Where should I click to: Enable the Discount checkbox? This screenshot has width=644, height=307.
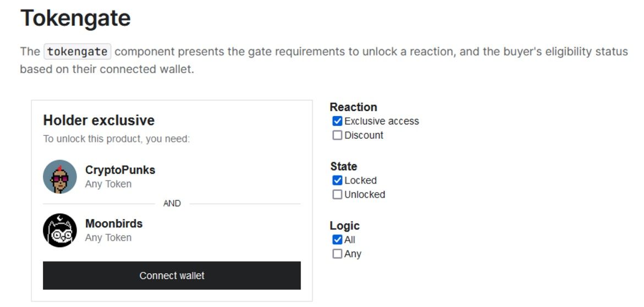(x=337, y=135)
